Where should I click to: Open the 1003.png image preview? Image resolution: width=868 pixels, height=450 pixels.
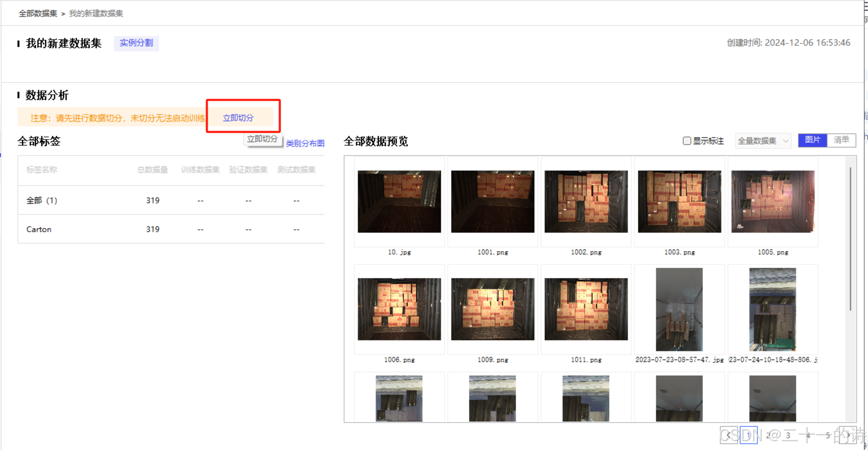[x=679, y=202]
